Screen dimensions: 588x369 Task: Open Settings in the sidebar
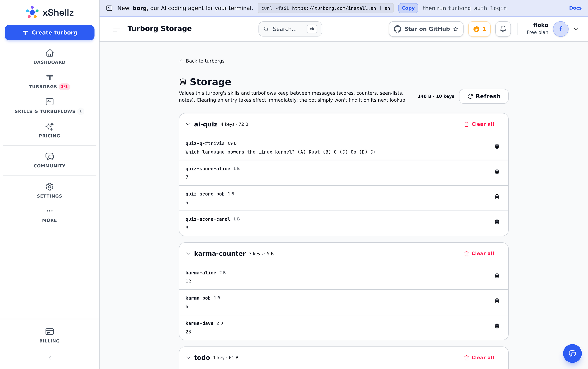pyautogui.click(x=50, y=191)
